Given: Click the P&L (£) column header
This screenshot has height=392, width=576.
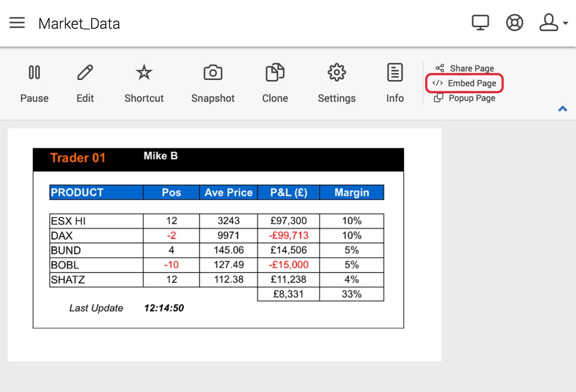Looking at the screenshot, I should (289, 192).
